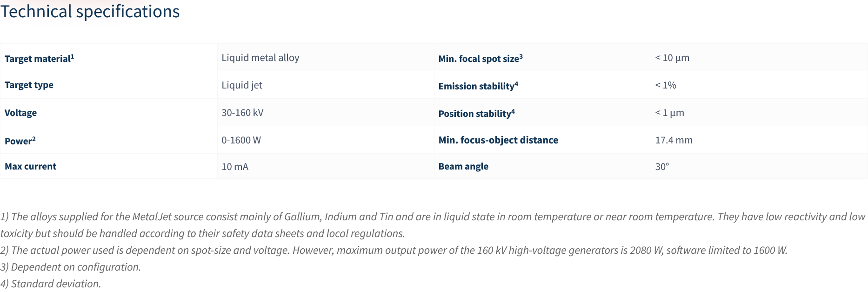
Task: Click footnote 3 Dependent on configuration
Action: tap(71, 267)
